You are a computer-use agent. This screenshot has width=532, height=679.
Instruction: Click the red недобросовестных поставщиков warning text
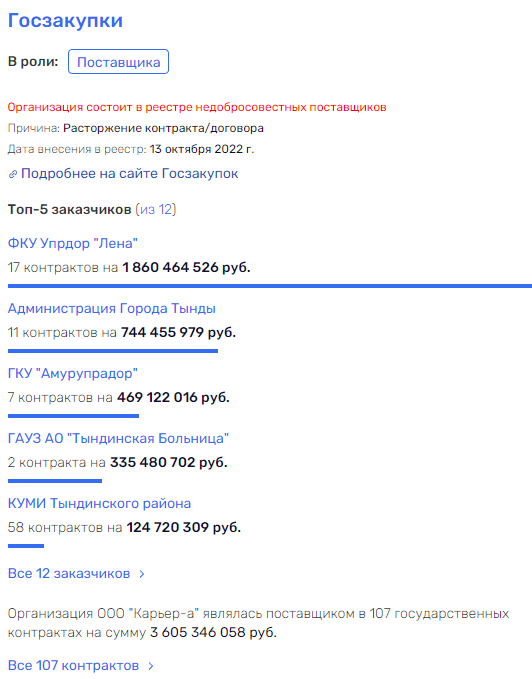(x=197, y=107)
